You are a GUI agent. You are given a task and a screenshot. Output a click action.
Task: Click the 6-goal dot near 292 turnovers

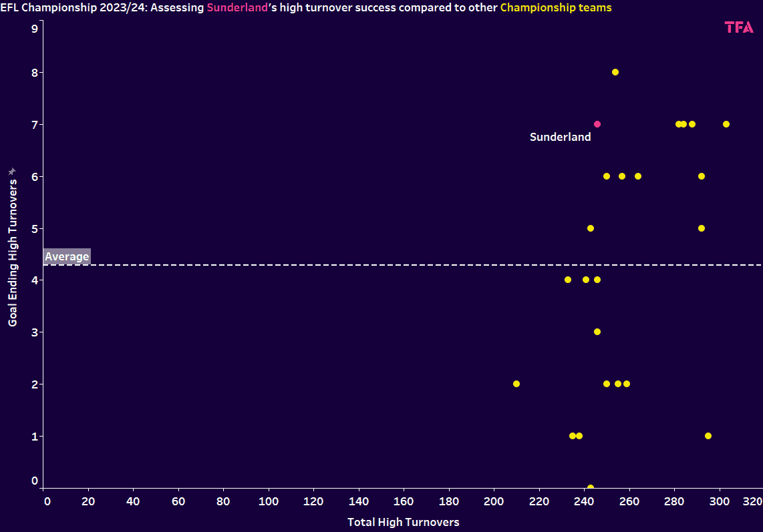pyautogui.click(x=702, y=176)
